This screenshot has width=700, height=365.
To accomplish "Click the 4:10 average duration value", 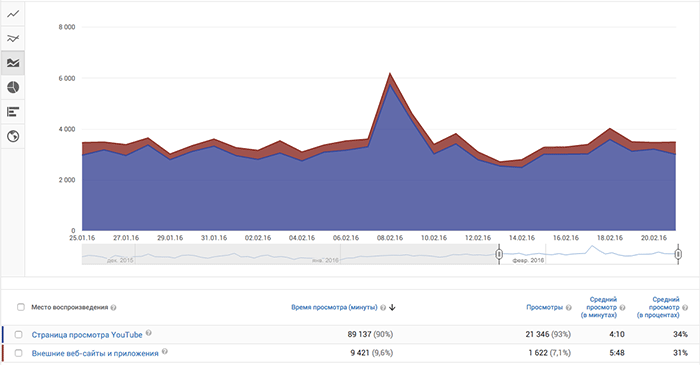I will [x=617, y=334].
